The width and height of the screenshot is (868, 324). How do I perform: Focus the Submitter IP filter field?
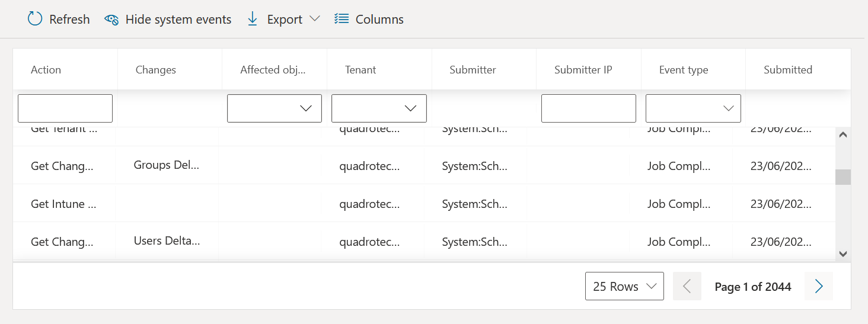pos(588,108)
